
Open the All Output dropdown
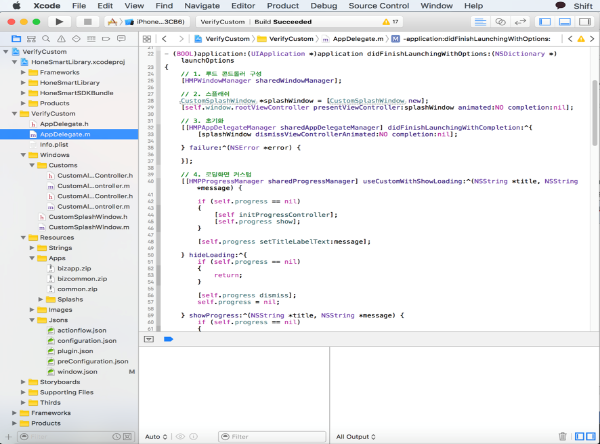pyautogui.click(x=356, y=437)
